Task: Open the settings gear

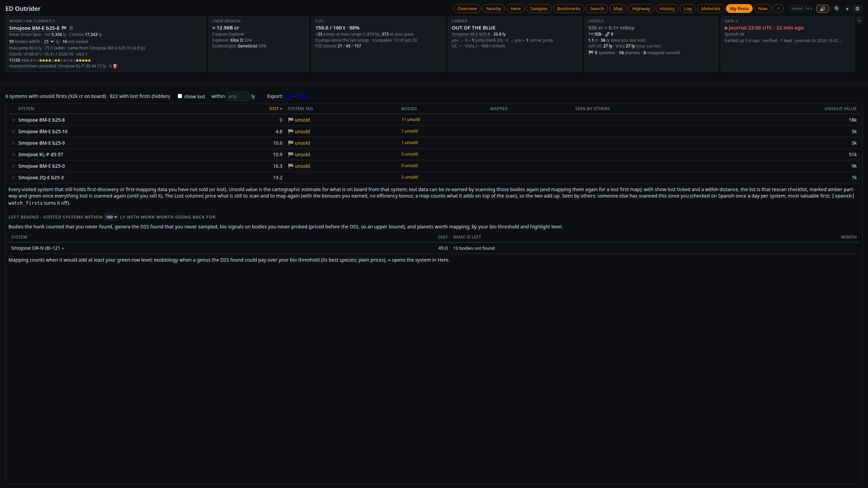Action: click(x=857, y=8)
